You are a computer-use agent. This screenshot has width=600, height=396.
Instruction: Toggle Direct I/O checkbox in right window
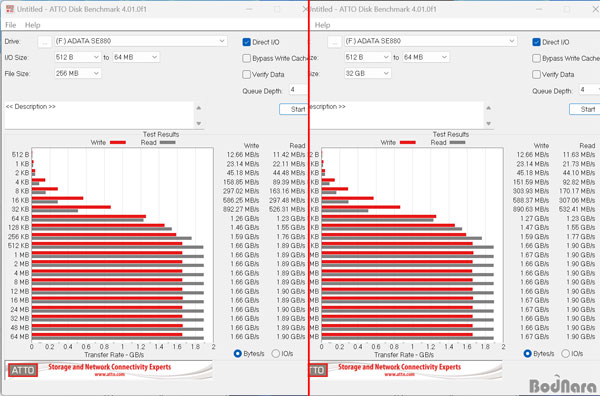(x=536, y=42)
